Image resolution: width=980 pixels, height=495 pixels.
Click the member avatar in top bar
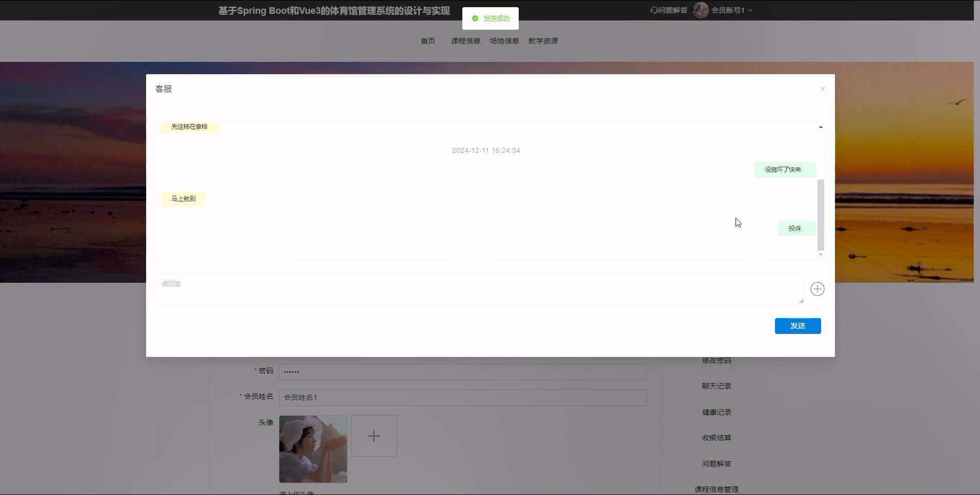click(x=700, y=10)
